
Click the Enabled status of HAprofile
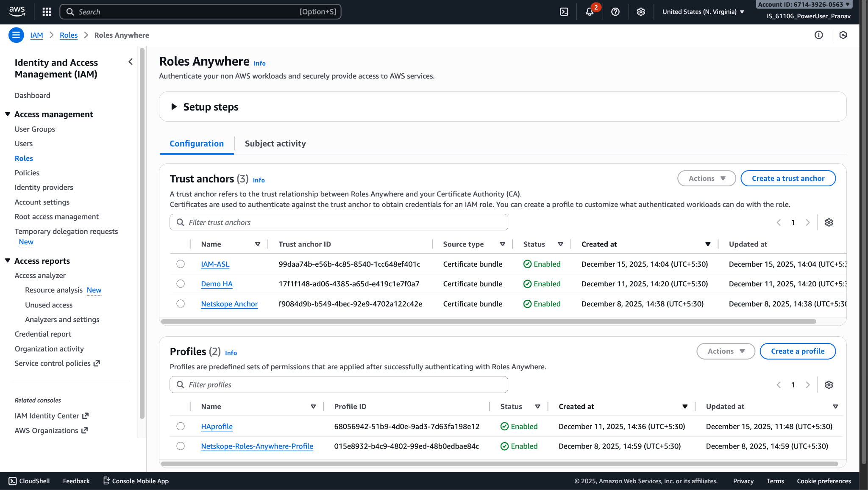519,426
